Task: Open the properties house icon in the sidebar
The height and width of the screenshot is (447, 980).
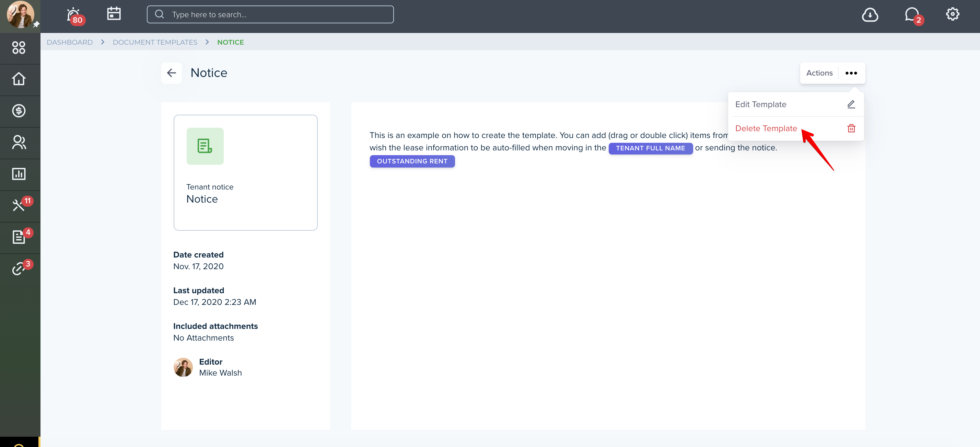Action: pos(19,79)
